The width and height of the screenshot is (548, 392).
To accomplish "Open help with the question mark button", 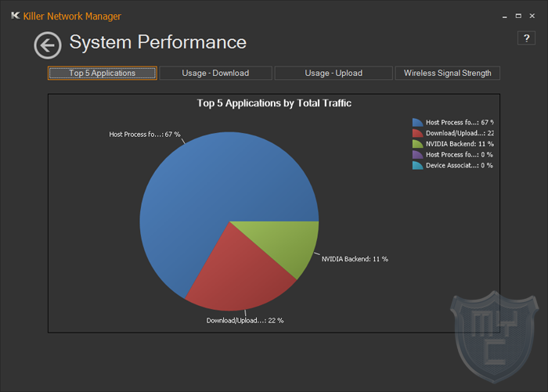I will [526, 38].
